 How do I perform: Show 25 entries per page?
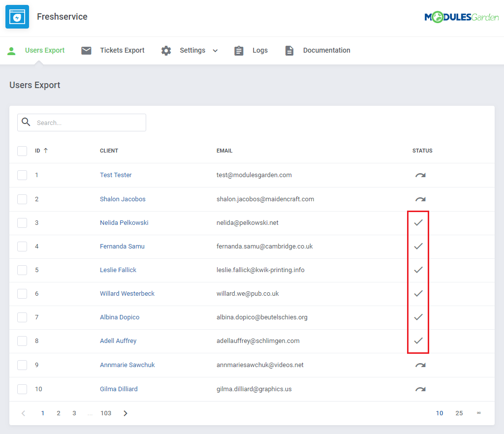click(459, 413)
